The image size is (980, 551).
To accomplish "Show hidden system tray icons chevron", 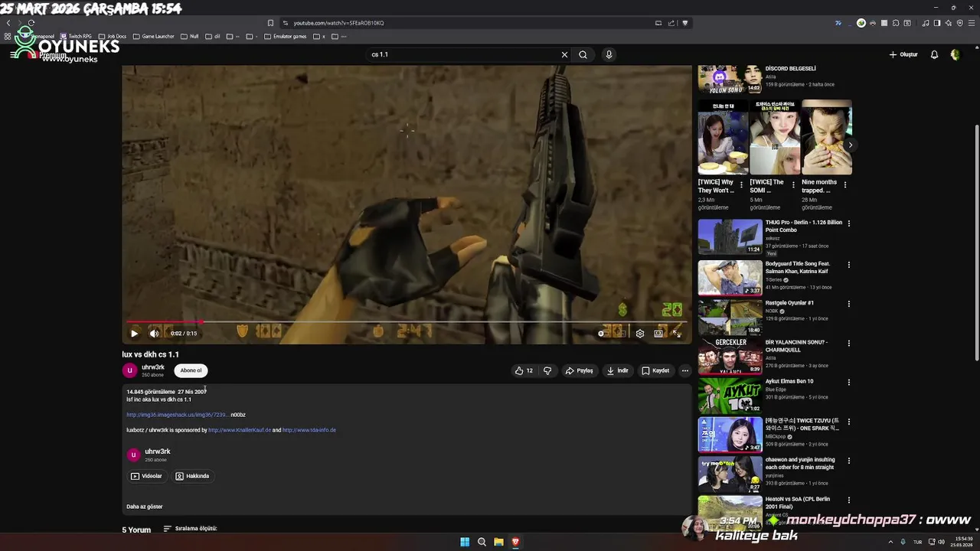I will click(x=890, y=542).
